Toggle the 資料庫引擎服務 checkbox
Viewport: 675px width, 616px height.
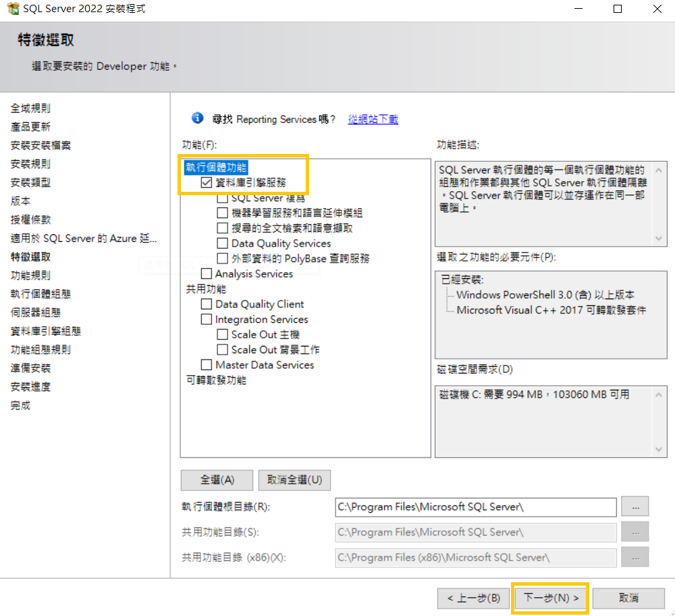(x=207, y=182)
